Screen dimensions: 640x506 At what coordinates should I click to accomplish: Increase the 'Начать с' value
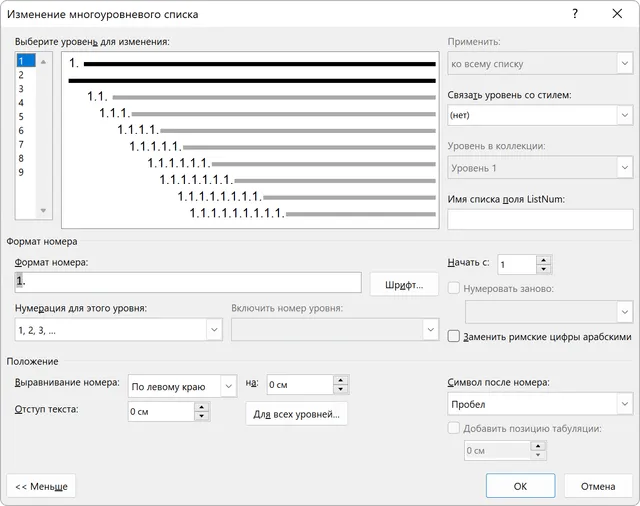543,260
